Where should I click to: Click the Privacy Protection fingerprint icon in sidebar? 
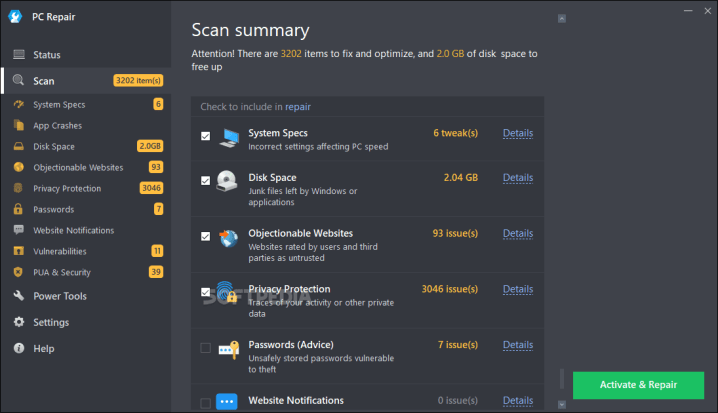tap(18, 188)
